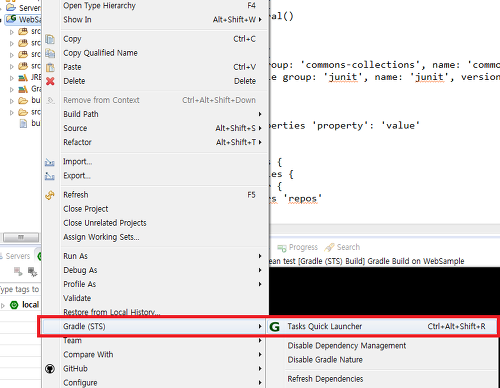Click the green Gradle G icon
Viewport: 500px width, 388px height.
(274, 326)
